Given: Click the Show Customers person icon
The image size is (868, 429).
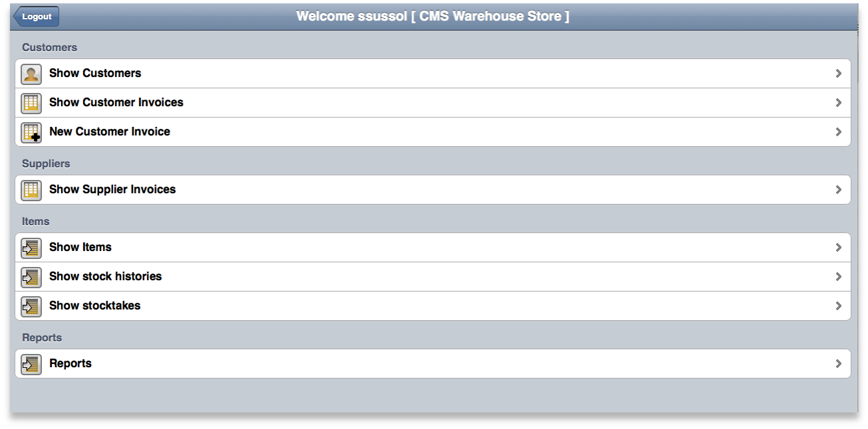Looking at the screenshot, I should (31, 74).
